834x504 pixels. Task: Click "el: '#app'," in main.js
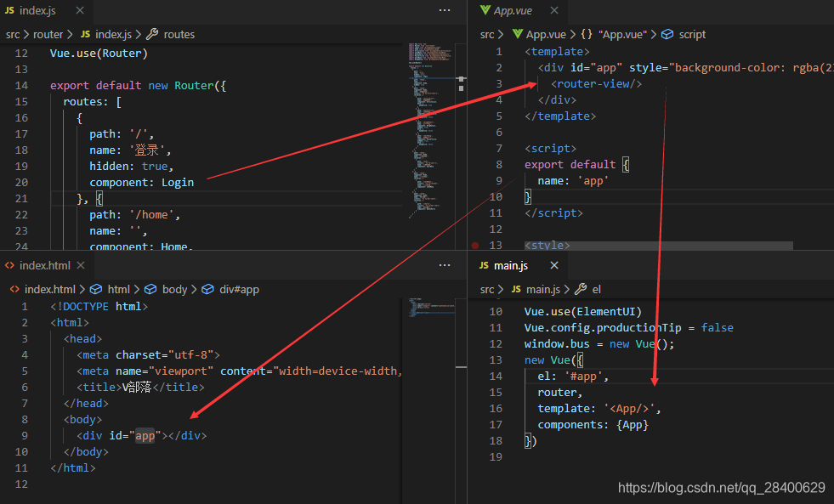point(573,377)
